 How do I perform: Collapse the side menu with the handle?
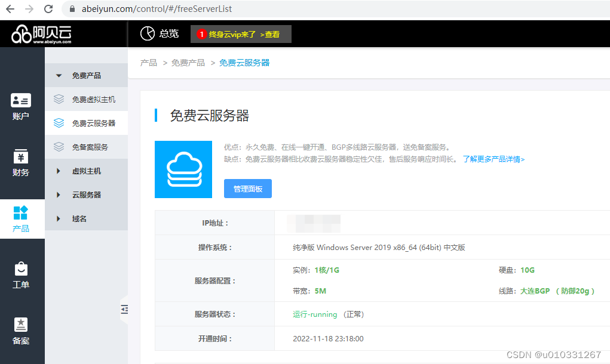124,309
